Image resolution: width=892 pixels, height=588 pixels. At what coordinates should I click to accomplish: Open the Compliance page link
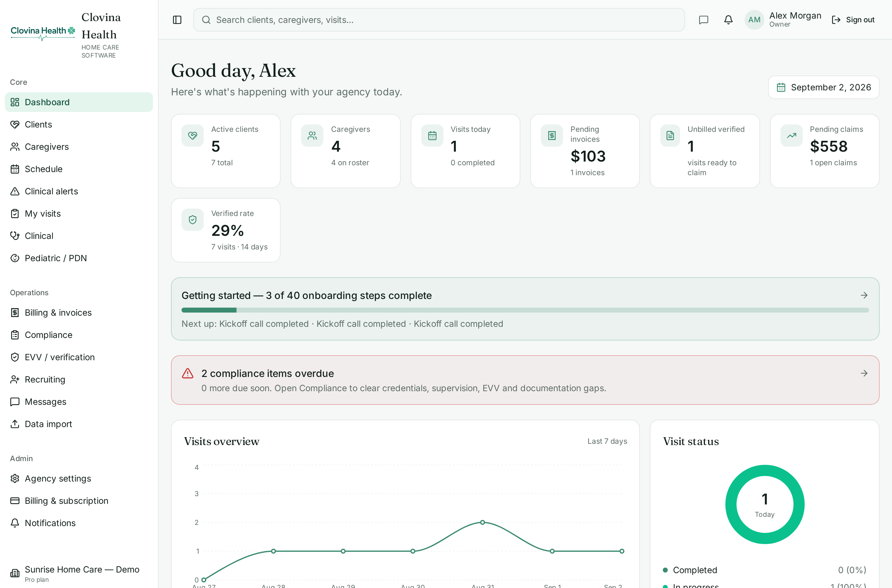tap(79, 335)
